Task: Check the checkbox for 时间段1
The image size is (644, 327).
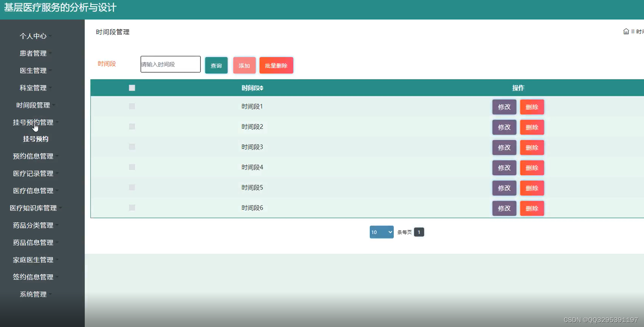Action: tap(132, 106)
